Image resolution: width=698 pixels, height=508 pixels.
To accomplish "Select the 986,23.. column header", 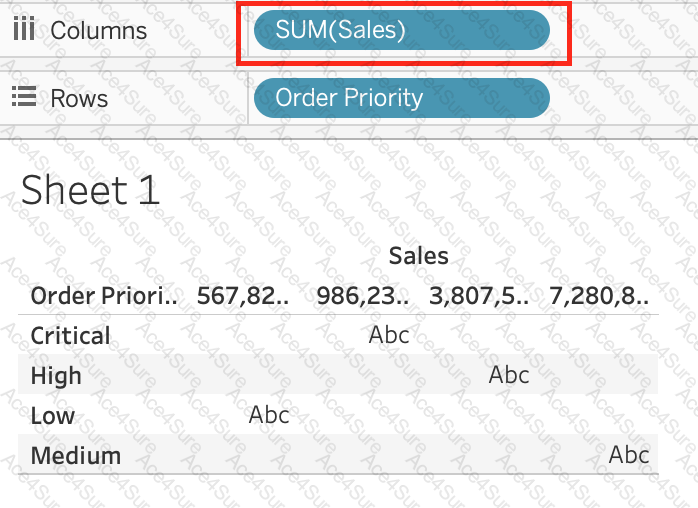I will [362, 295].
